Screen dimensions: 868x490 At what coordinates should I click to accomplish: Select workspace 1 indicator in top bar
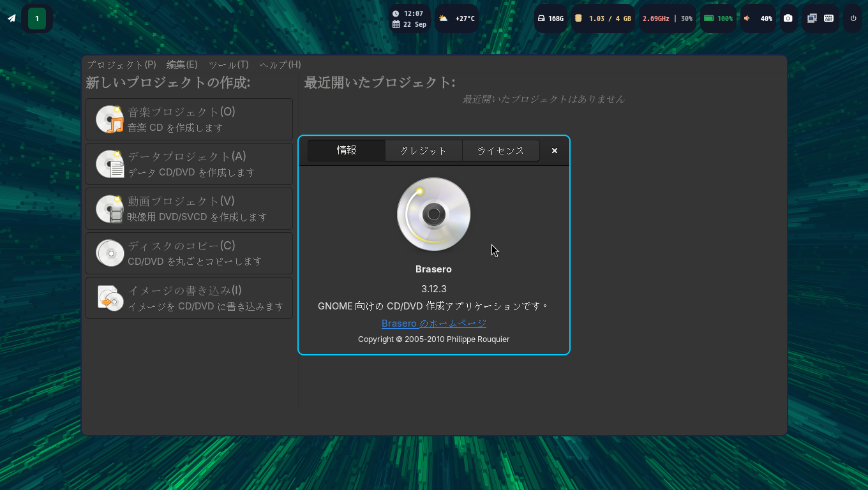coord(37,19)
